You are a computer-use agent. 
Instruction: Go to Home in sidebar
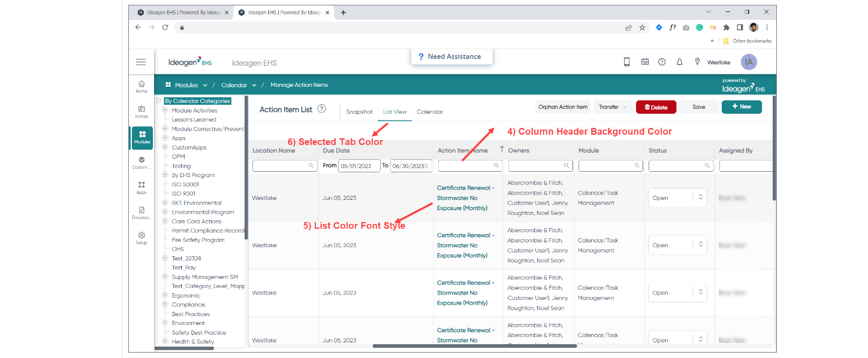(141, 87)
